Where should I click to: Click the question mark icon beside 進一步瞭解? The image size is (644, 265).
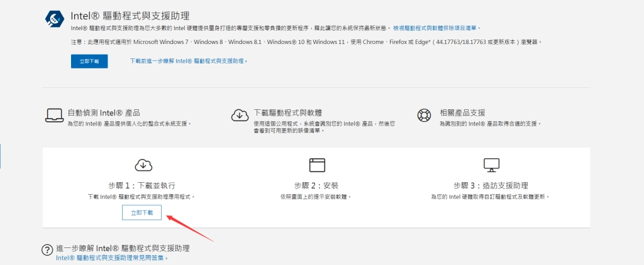[x=47, y=250]
